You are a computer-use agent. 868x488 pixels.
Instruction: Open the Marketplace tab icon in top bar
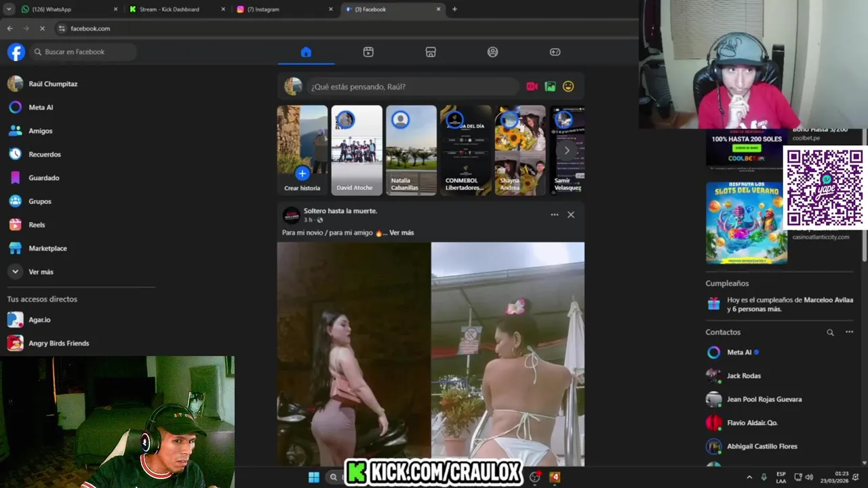(x=431, y=52)
